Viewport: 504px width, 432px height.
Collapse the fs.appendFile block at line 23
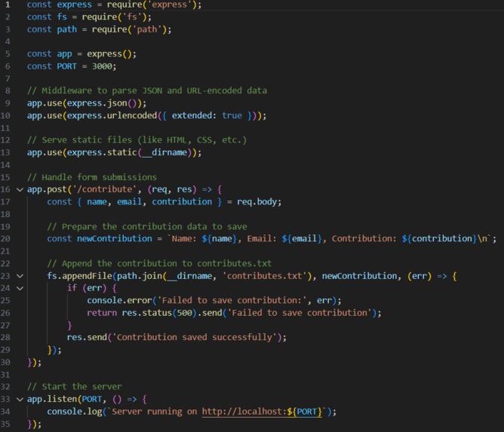[x=20, y=276]
